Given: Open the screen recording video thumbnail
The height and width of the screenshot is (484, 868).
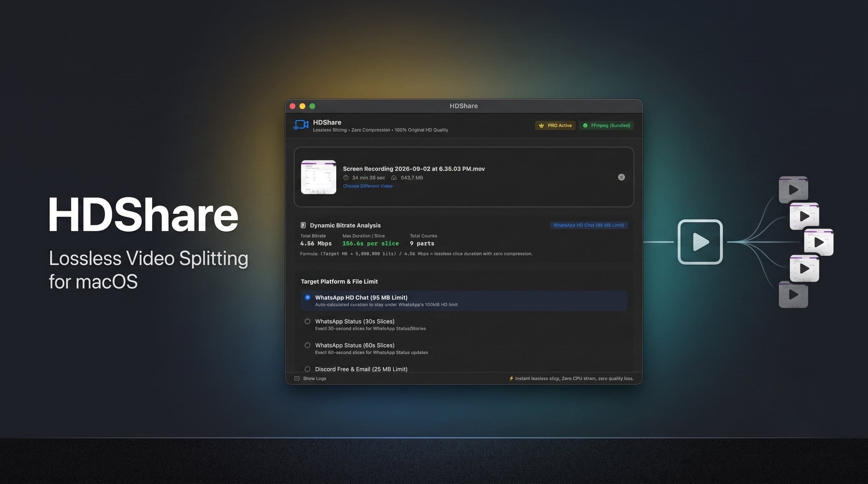Looking at the screenshot, I should pyautogui.click(x=319, y=177).
